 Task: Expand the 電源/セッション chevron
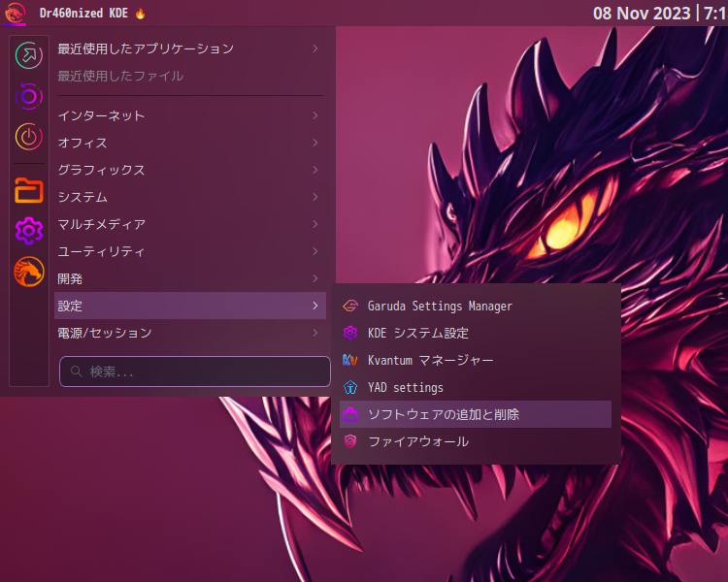coord(315,333)
